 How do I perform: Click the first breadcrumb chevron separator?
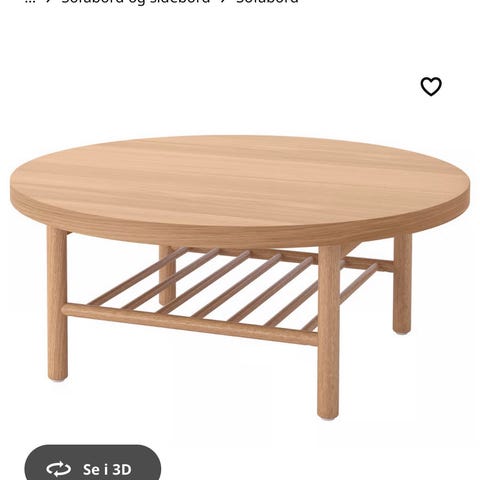pos(49,1)
